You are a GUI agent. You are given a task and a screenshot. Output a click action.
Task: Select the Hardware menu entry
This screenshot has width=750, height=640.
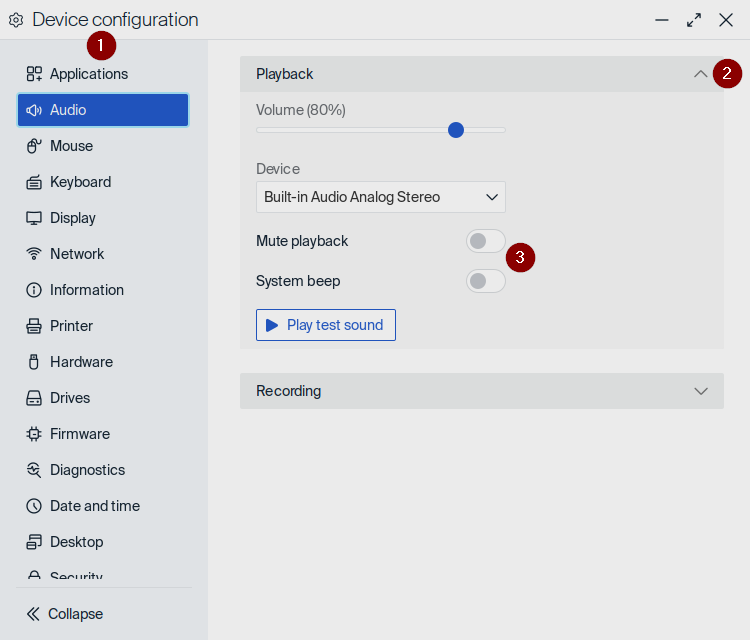81,362
